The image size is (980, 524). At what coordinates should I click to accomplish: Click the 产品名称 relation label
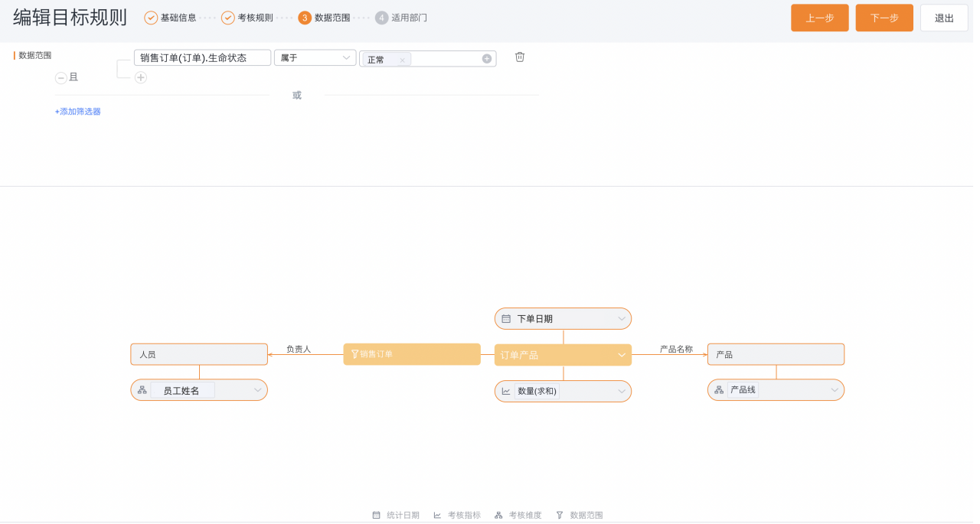(x=676, y=349)
